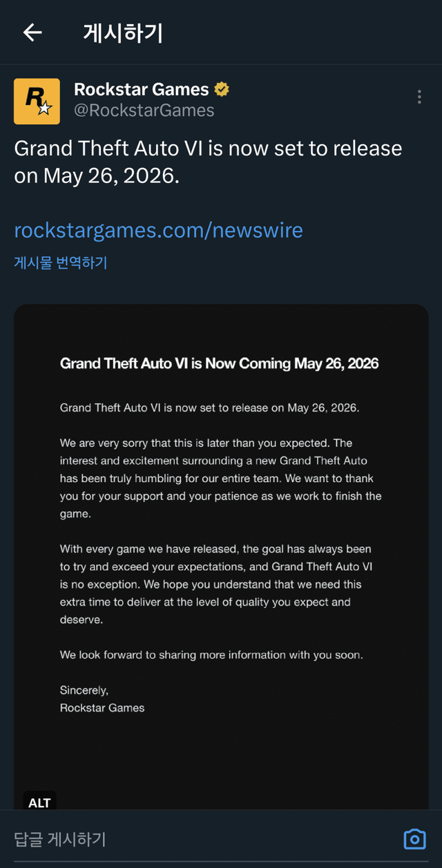
Task: Open the attached announcement image
Action: click(x=221, y=753)
